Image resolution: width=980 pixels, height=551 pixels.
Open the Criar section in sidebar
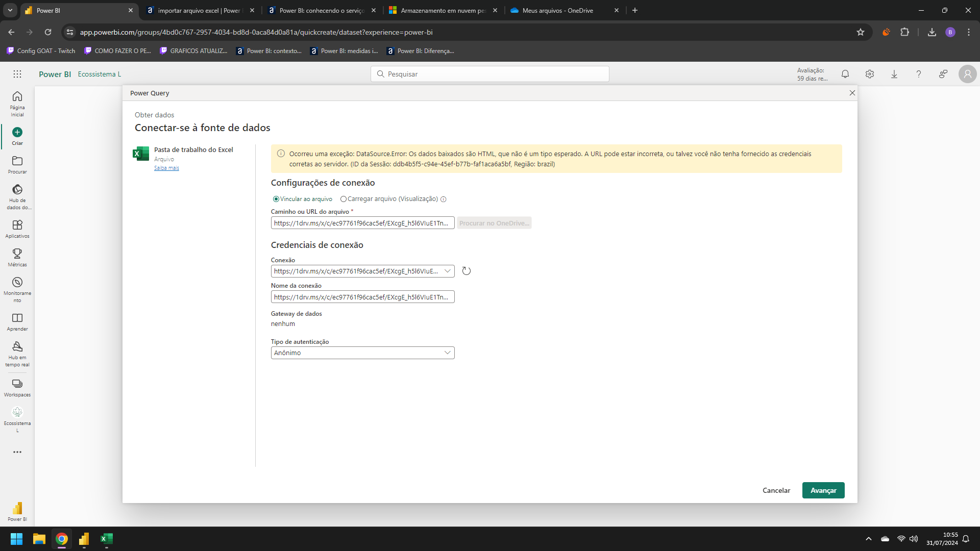pyautogui.click(x=17, y=136)
